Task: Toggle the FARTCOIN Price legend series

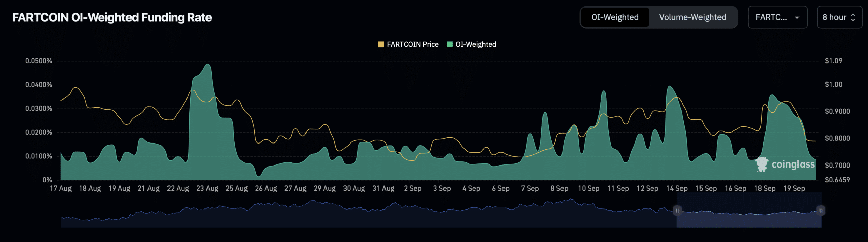Action: [408, 44]
